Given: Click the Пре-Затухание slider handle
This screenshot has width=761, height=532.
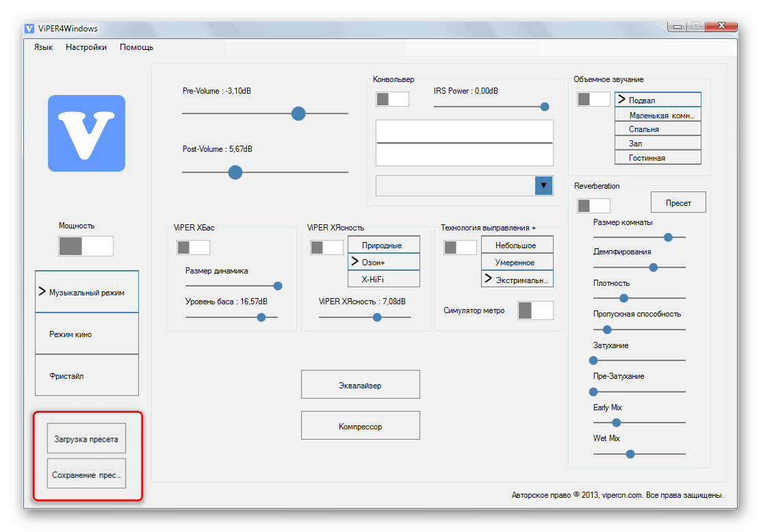Looking at the screenshot, I should click(x=593, y=392).
